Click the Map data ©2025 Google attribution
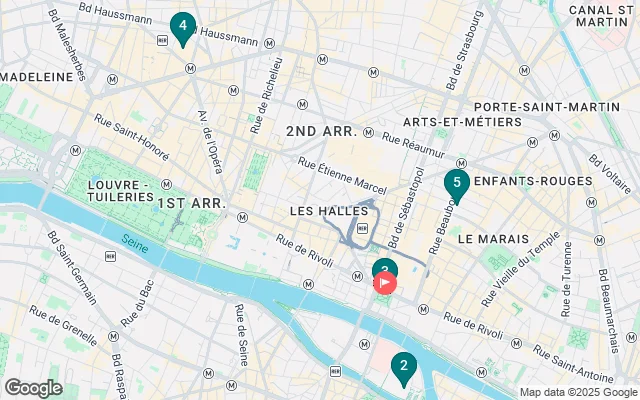 point(578,393)
